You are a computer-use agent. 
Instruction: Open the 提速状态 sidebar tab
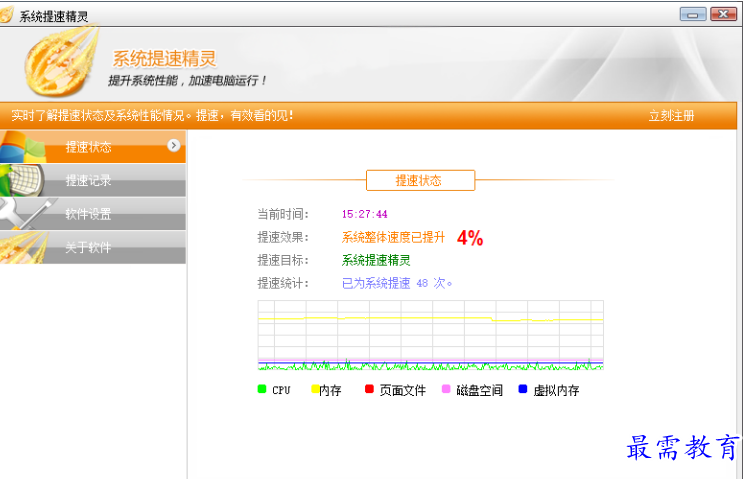[93, 146]
